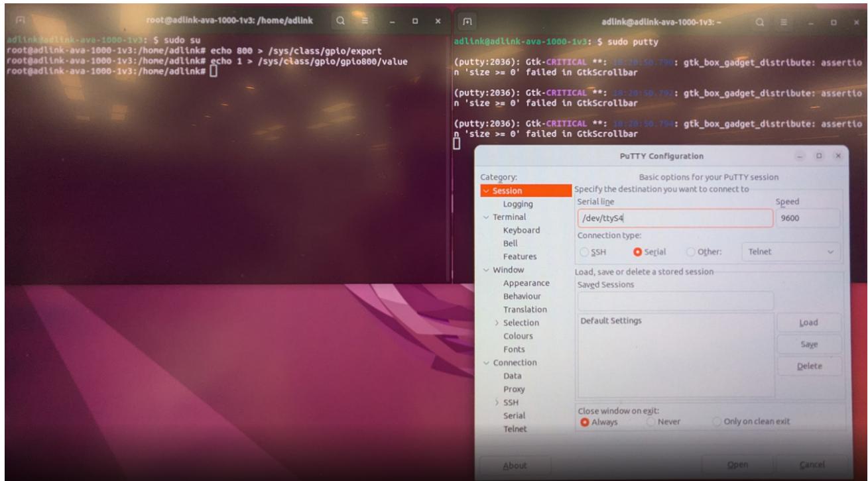
Task: Close the PuTTY Configuration dialog
Action: tap(838, 155)
